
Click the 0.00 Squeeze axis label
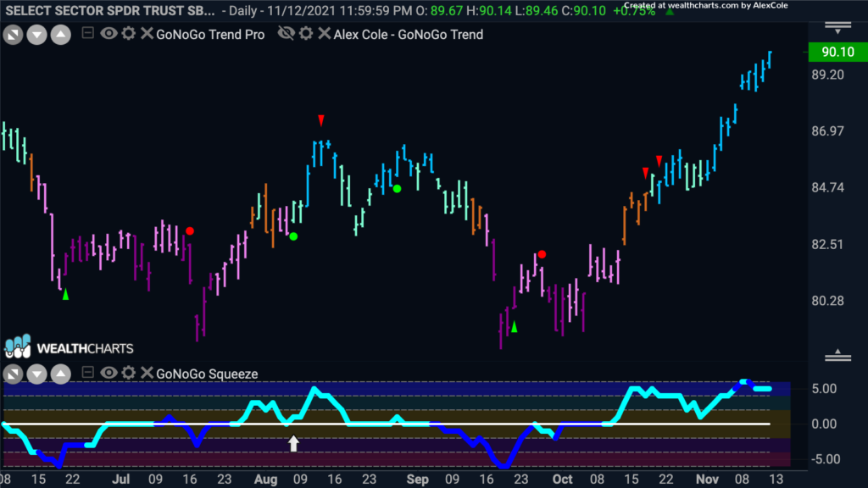[824, 424]
